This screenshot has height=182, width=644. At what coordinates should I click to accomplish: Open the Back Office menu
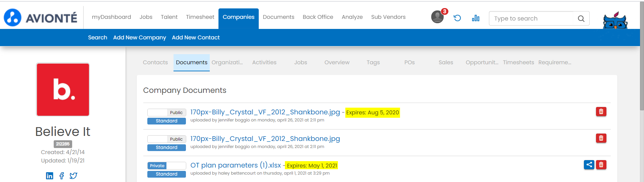point(318,17)
